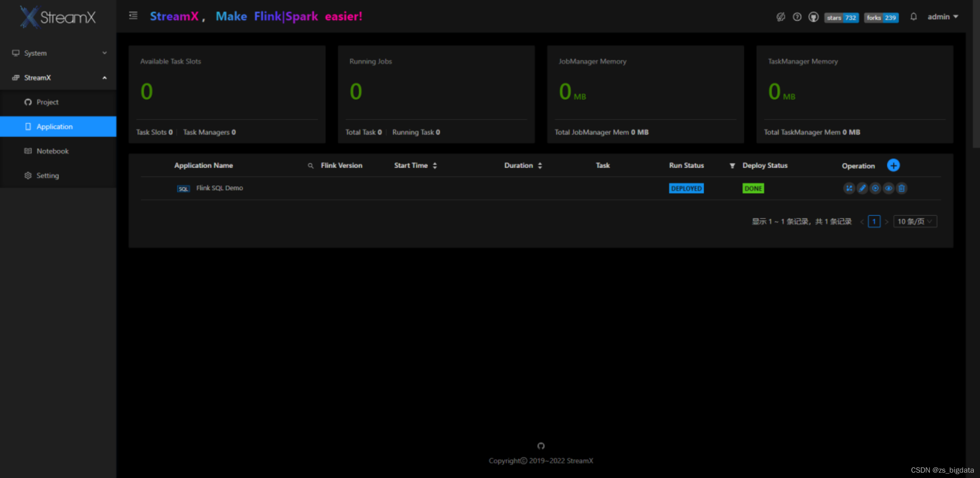Edit the Flink SQL Demo application
Screen dimensions: 980x478
click(862, 188)
